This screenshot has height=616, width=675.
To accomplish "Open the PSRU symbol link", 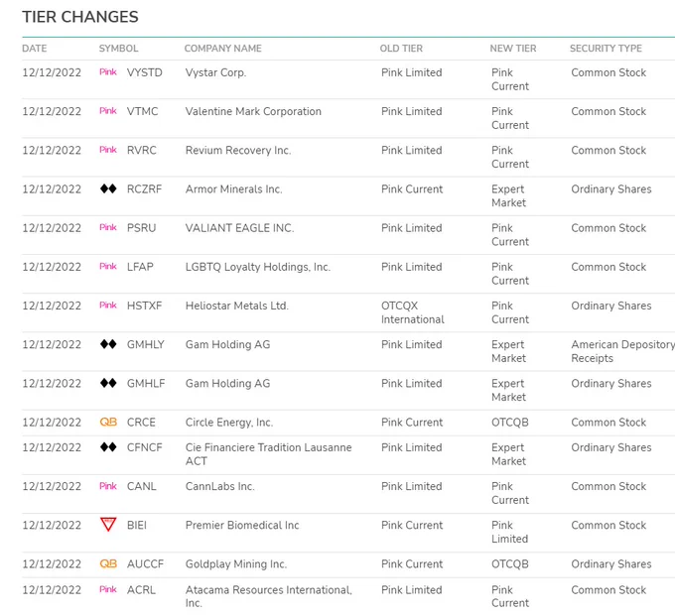I will pyautogui.click(x=141, y=227).
